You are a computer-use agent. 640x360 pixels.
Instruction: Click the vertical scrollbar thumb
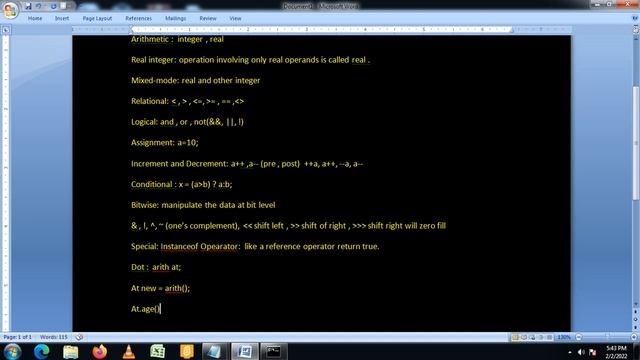click(x=636, y=143)
